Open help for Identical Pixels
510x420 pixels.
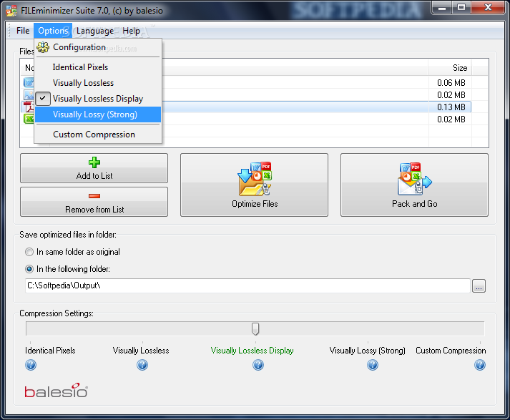click(x=31, y=365)
